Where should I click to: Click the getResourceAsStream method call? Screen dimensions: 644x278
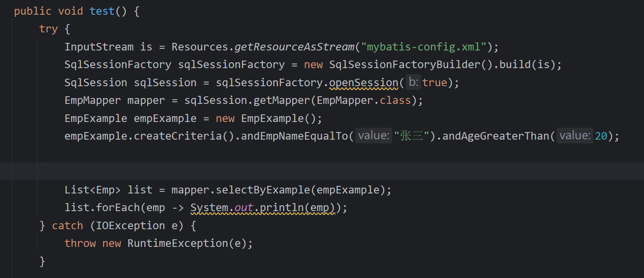tap(294, 47)
